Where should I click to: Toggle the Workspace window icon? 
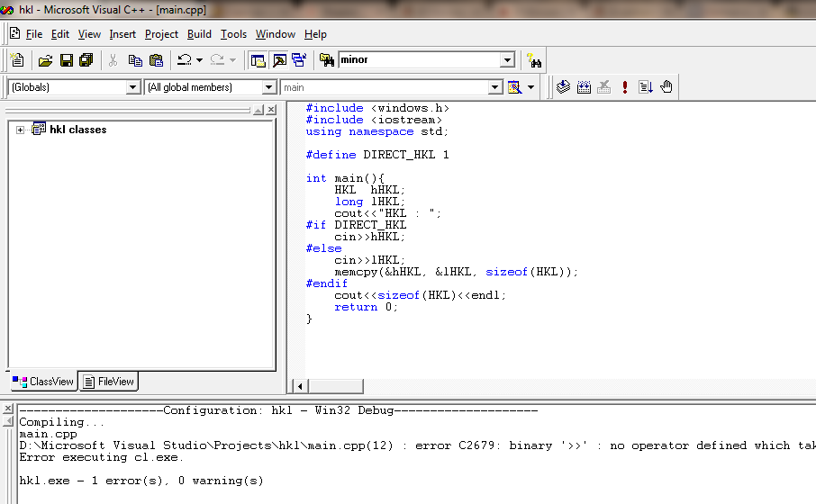pyautogui.click(x=258, y=60)
